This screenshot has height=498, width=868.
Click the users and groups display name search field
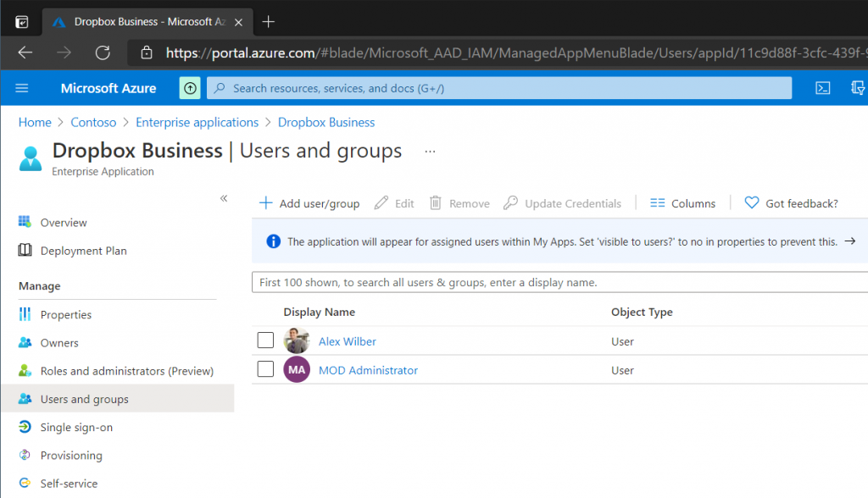559,282
